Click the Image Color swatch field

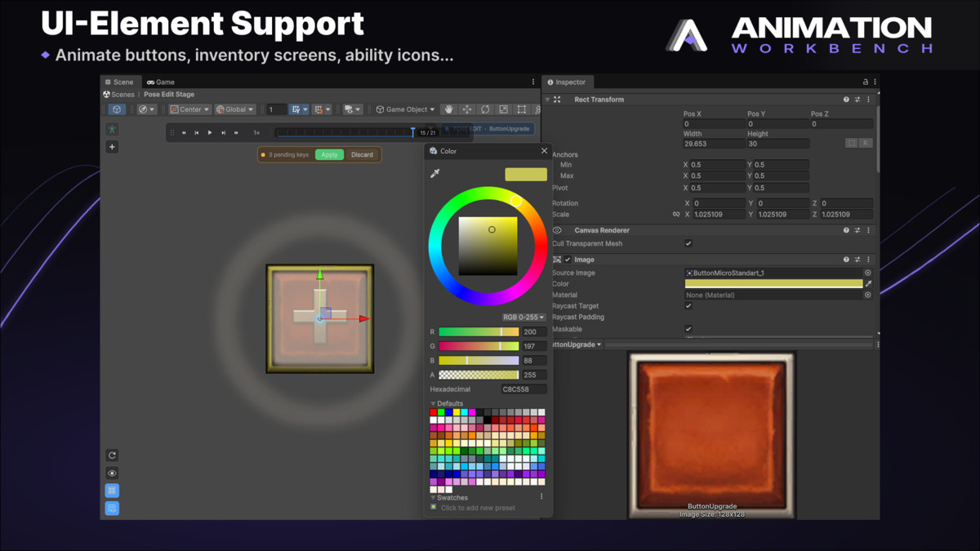point(773,284)
